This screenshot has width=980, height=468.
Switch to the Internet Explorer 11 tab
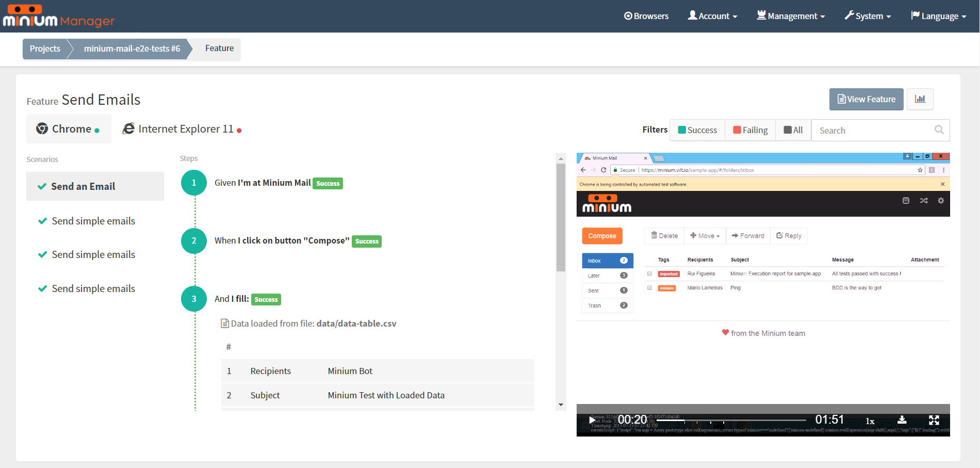[x=182, y=129]
